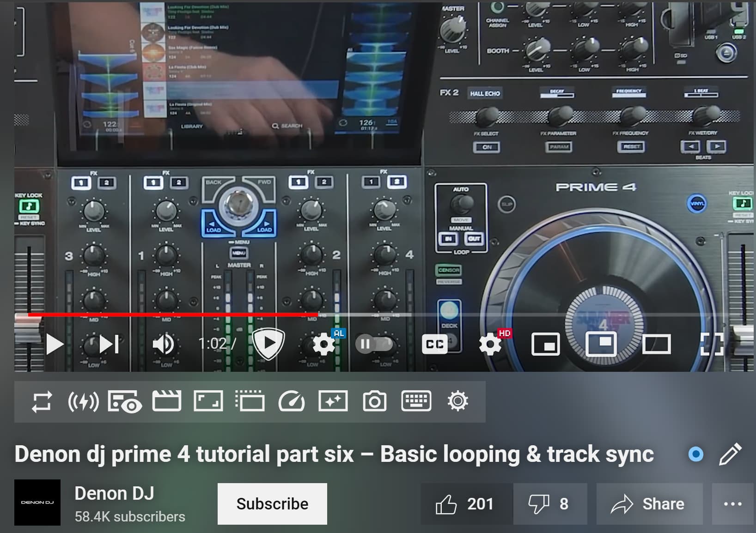
Task: Open the HD quality settings gear
Action: point(491,345)
